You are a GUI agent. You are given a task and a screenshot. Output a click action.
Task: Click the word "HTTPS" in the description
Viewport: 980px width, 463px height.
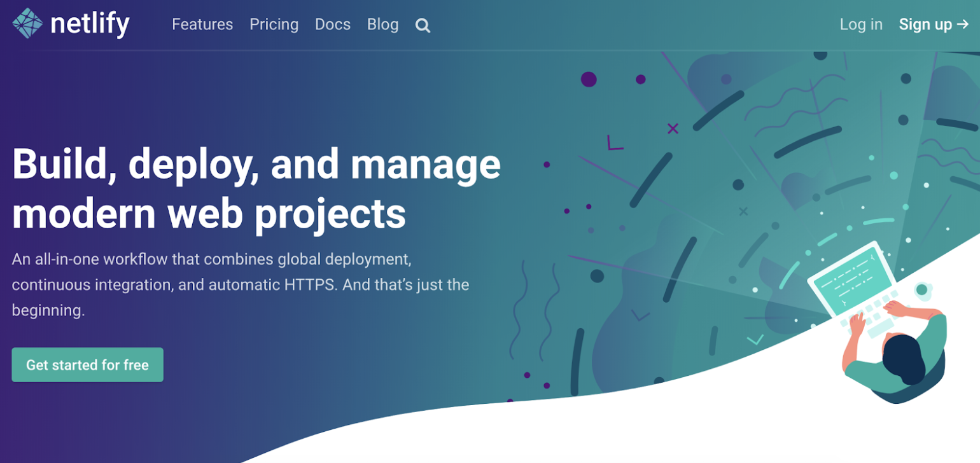tap(309, 285)
